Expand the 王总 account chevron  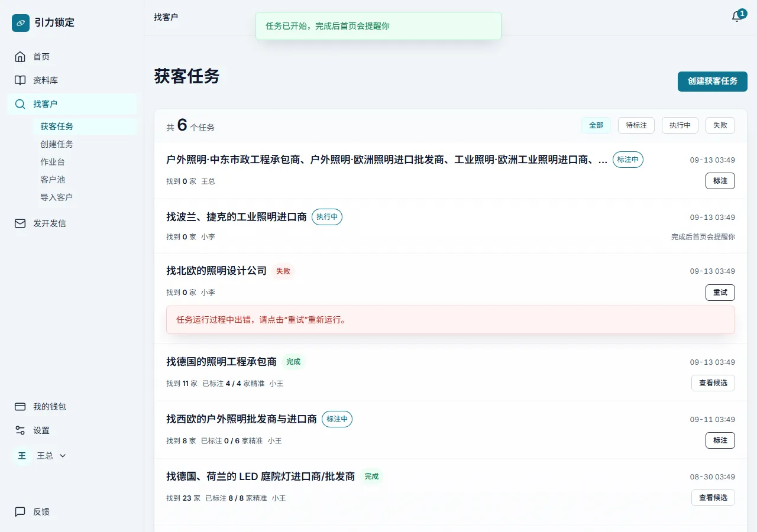pyautogui.click(x=63, y=456)
